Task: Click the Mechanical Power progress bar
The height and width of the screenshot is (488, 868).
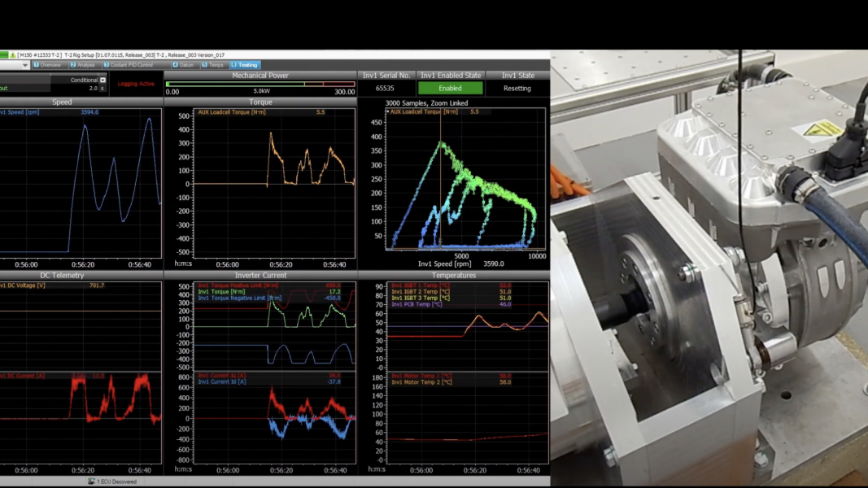Action: pyautogui.click(x=260, y=82)
